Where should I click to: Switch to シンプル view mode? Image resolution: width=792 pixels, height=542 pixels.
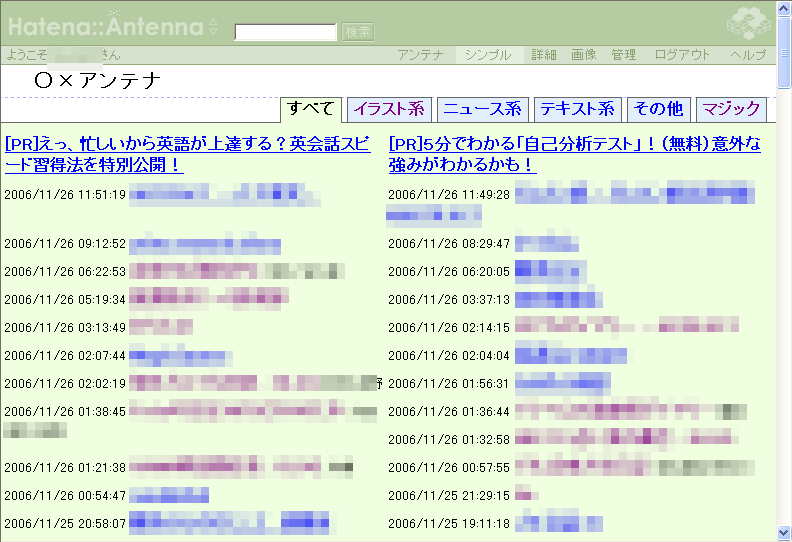(x=487, y=55)
